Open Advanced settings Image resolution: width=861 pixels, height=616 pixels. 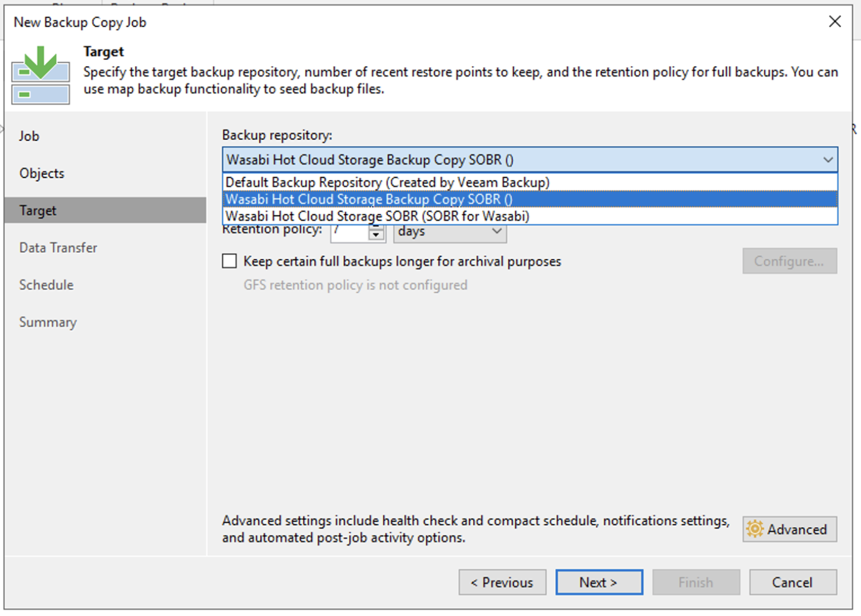click(x=789, y=529)
